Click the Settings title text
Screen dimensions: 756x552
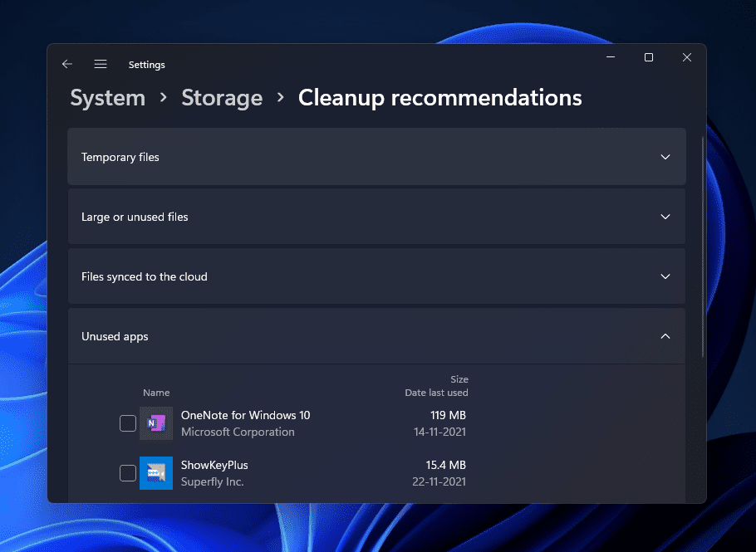tap(146, 65)
